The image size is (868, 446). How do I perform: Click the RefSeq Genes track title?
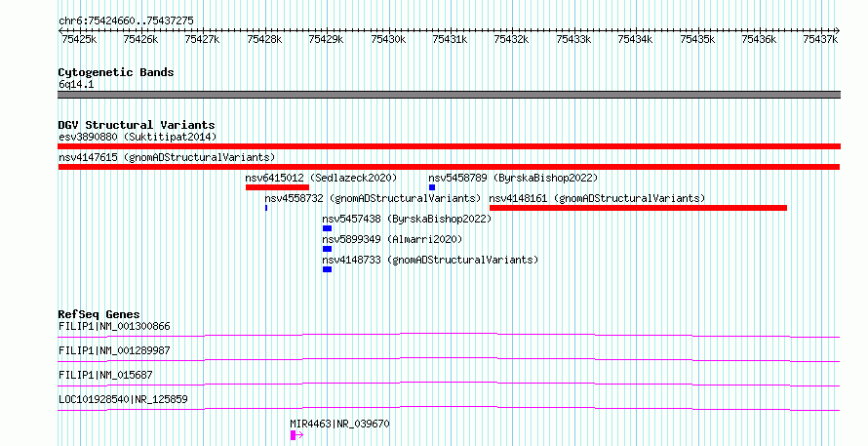[99, 314]
